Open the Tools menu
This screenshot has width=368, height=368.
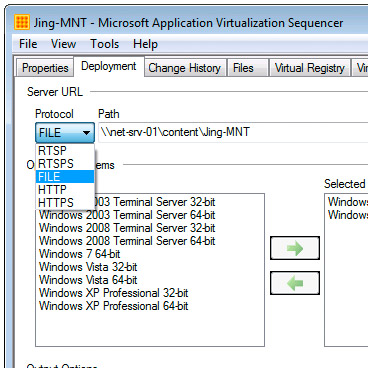coord(104,44)
